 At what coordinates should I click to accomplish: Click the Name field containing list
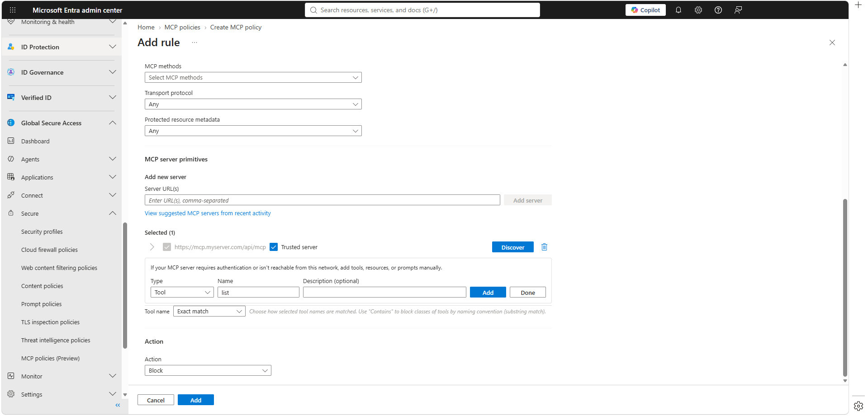point(258,292)
